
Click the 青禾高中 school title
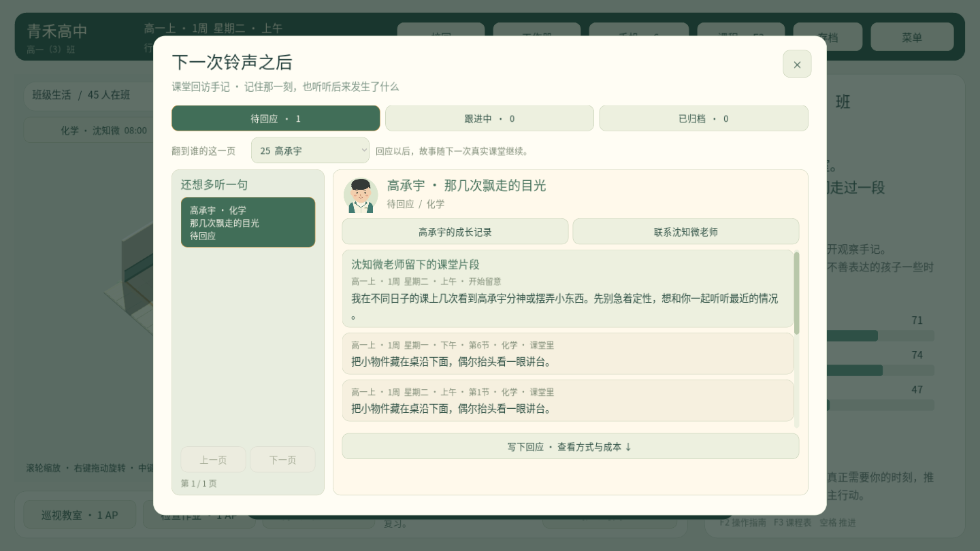[57, 31]
